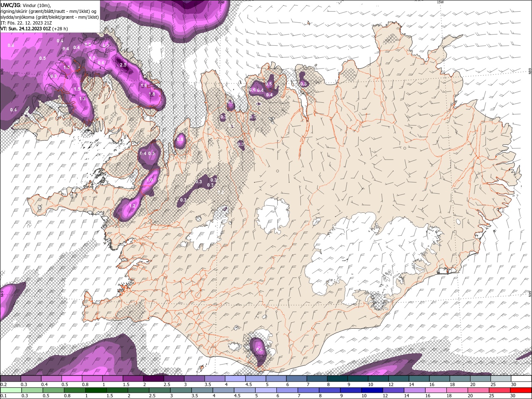Click the pale grey swatch above snow legend '25'

click(x=501, y=379)
